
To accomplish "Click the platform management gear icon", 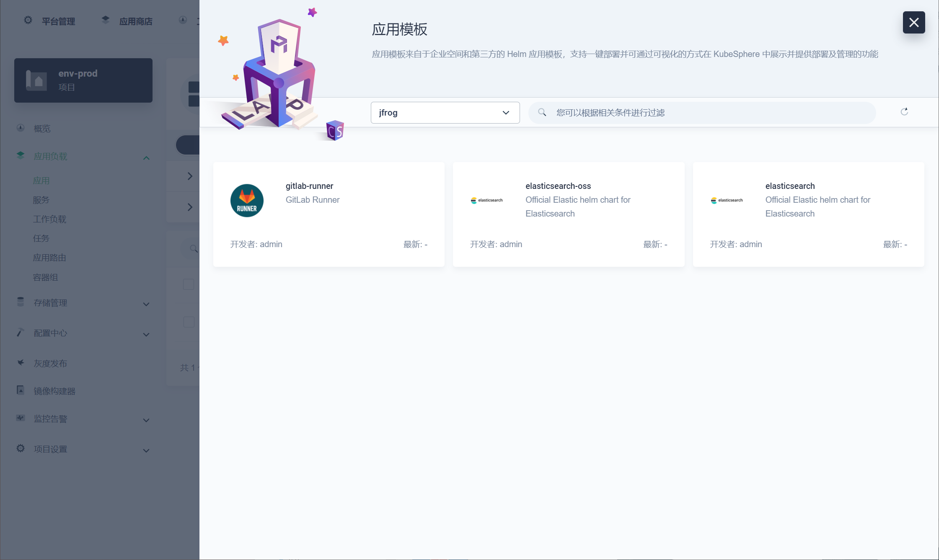I will coord(28,20).
